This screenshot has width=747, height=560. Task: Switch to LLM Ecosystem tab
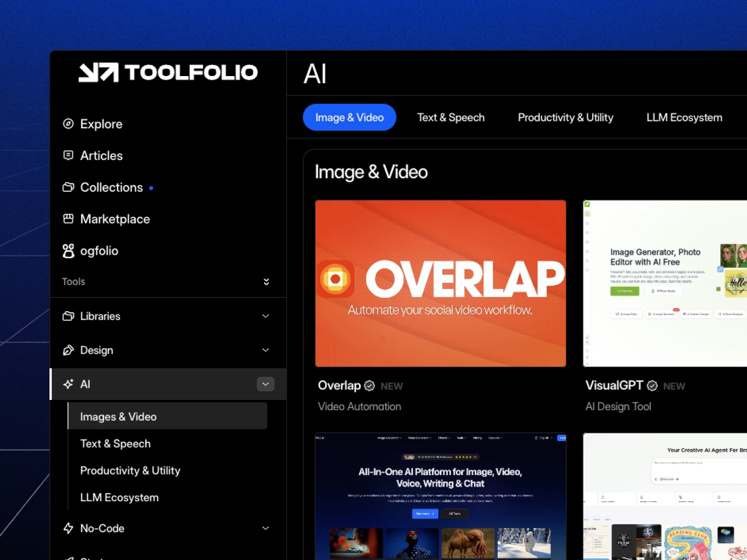684,117
